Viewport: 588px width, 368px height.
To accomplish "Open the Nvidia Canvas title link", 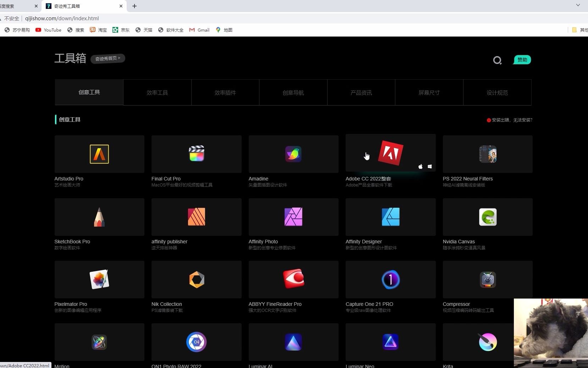I will click(459, 242).
